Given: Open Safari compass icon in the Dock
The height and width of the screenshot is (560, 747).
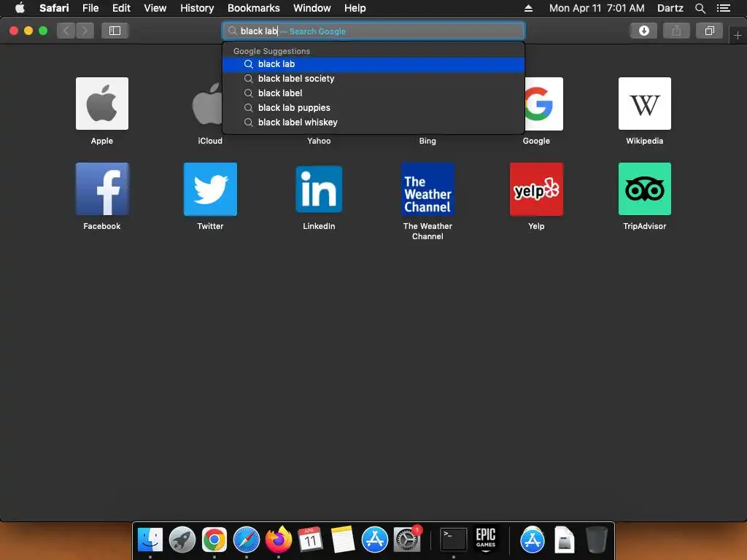Looking at the screenshot, I should coord(247,540).
